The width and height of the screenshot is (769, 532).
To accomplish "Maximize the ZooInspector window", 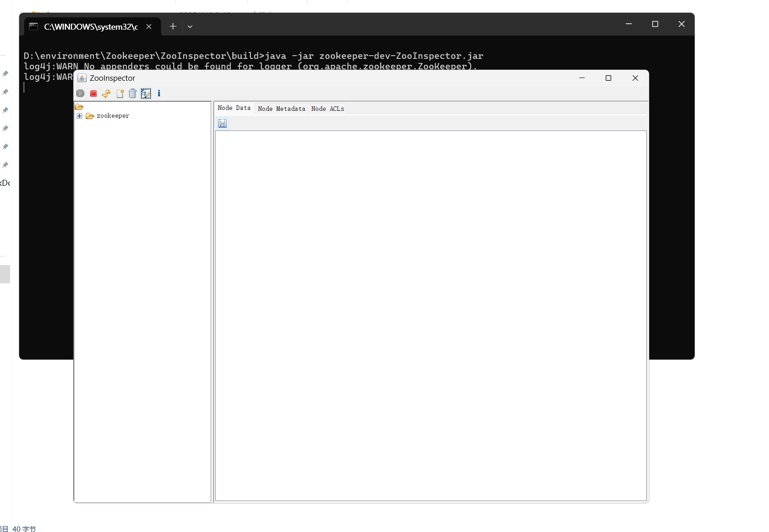I will [608, 78].
